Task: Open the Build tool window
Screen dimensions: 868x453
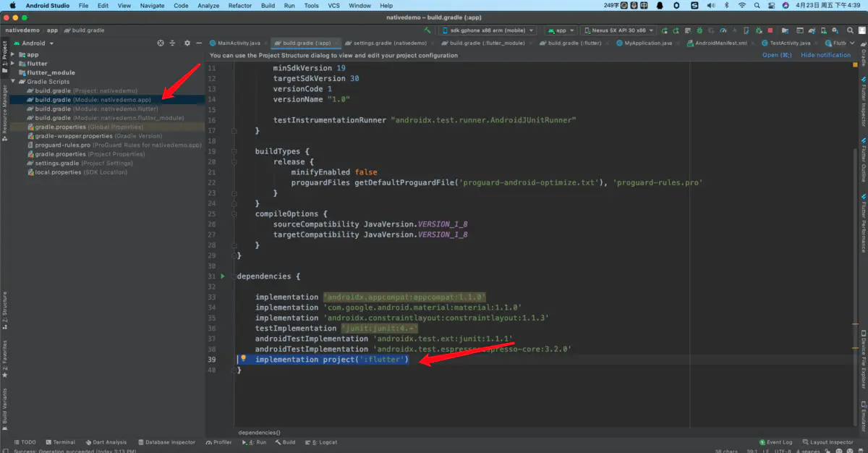Action: pyautogui.click(x=285, y=442)
